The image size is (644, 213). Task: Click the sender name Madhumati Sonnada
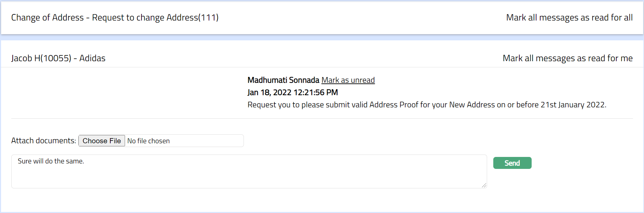283,80
